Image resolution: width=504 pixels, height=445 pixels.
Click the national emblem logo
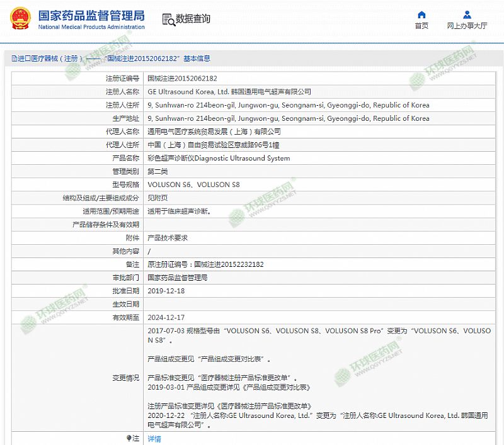point(19,19)
